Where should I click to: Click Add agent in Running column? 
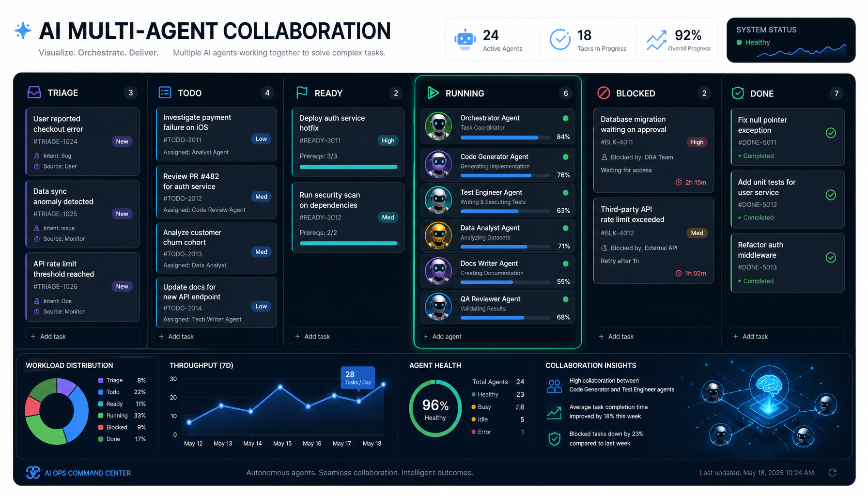pos(498,336)
